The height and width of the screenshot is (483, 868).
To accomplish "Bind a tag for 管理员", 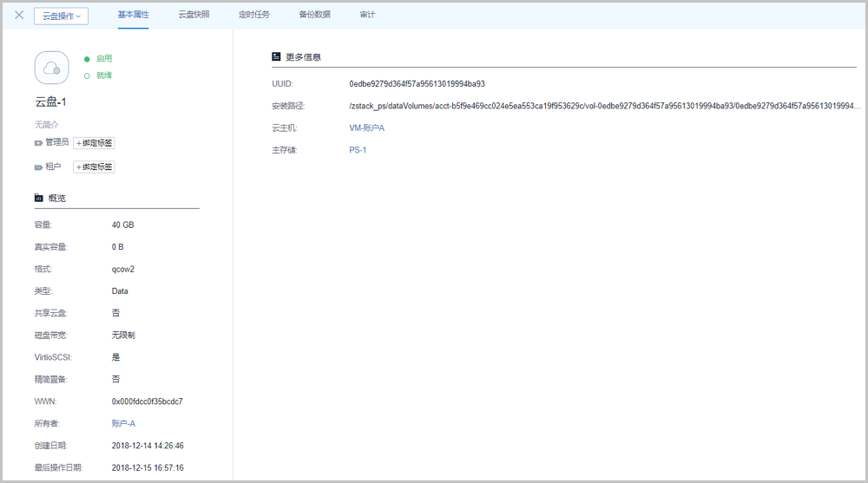I will (x=94, y=143).
